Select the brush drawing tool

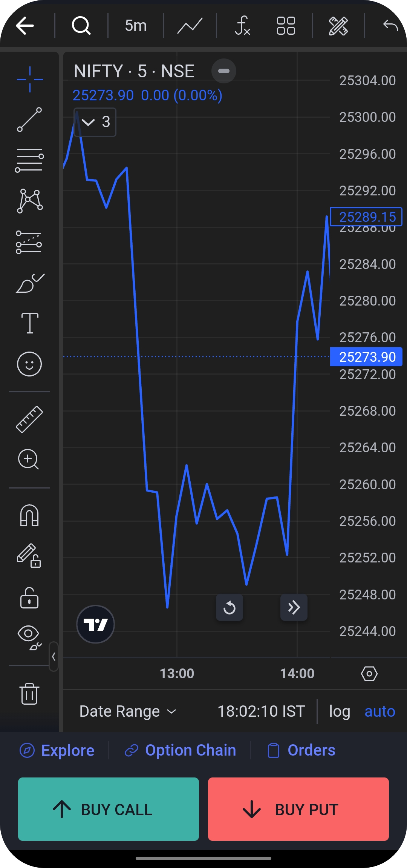(29, 283)
